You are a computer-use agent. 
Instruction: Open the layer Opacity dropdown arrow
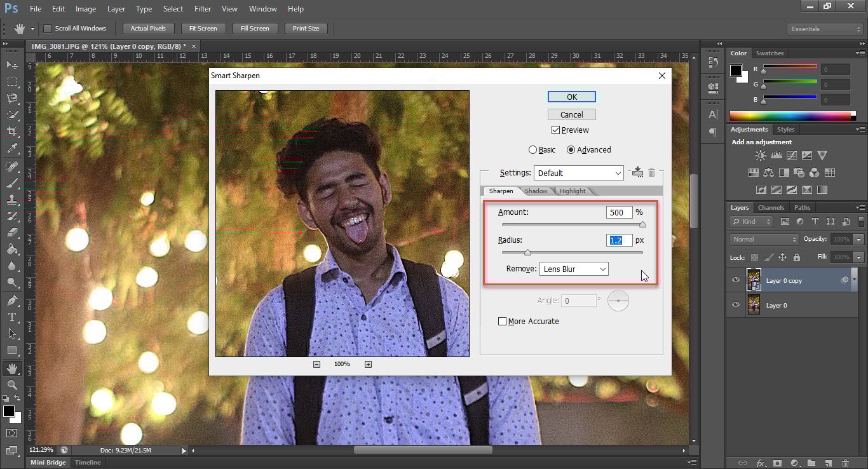[859, 240]
